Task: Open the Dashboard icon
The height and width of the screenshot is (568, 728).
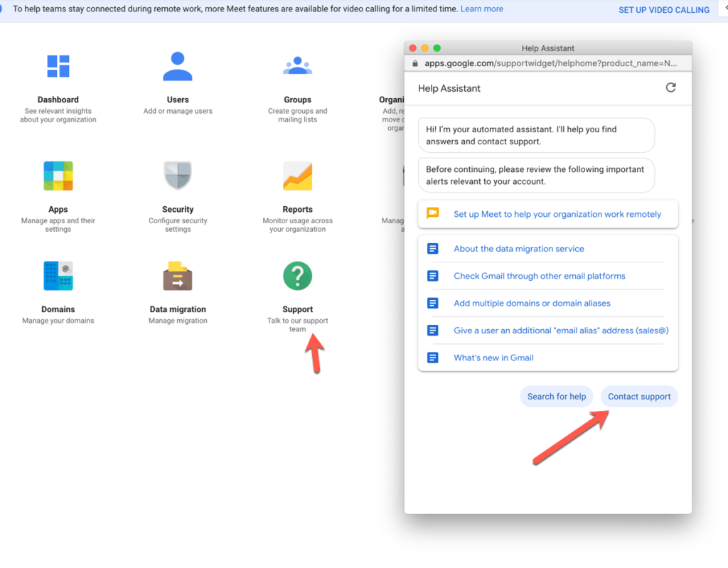Action: pyautogui.click(x=58, y=65)
